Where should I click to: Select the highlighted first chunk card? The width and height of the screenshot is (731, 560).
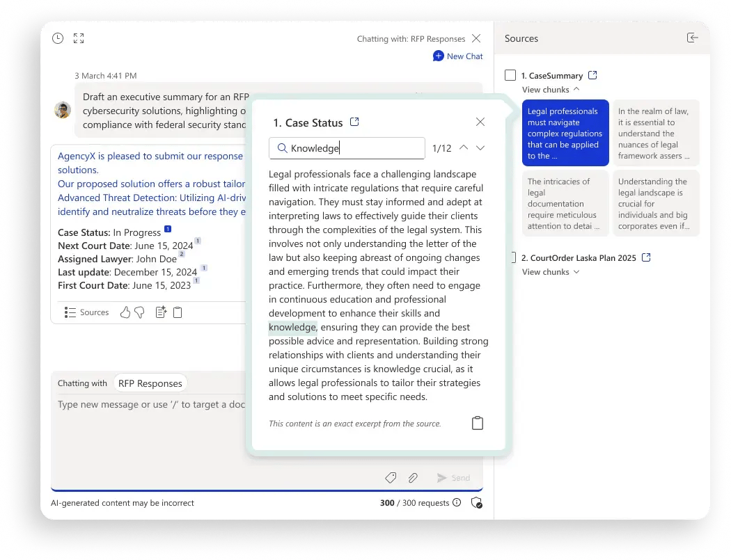pos(565,133)
